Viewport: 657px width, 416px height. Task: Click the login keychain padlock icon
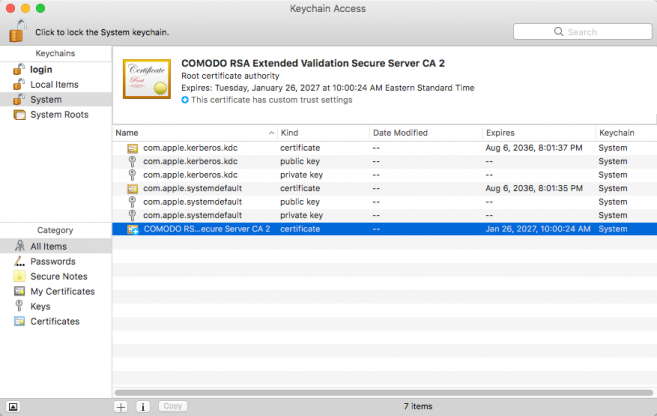point(19,69)
